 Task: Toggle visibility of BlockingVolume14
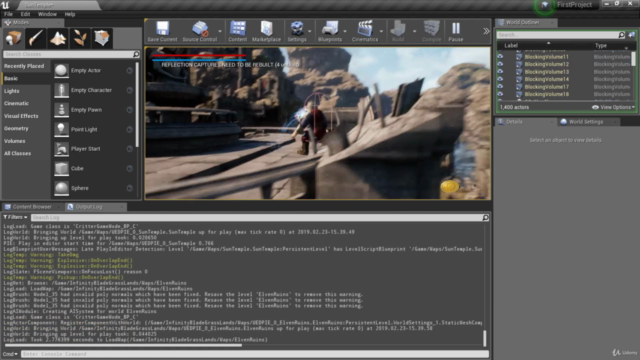tap(500, 79)
